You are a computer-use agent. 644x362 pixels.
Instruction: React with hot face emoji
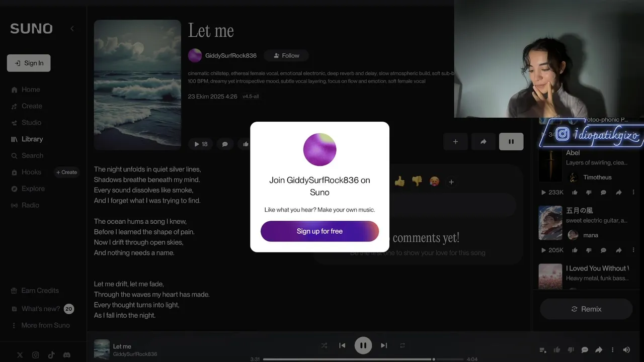pos(434,182)
